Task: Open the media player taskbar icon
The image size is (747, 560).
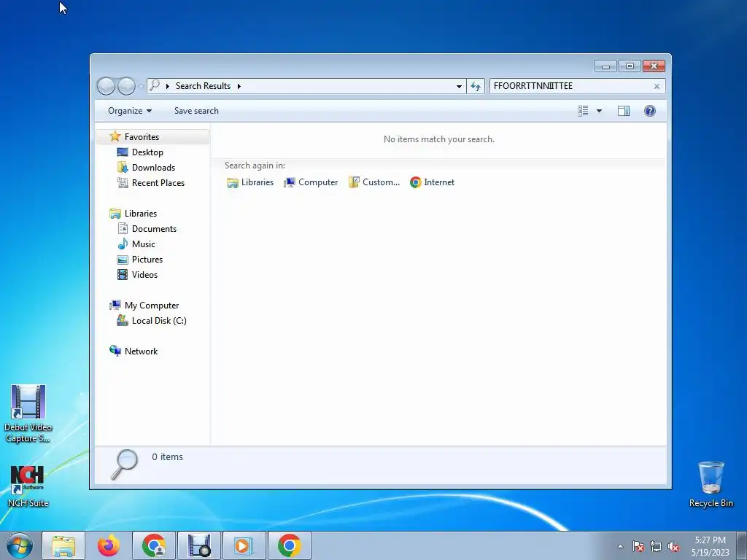Action: [x=244, y=545]
